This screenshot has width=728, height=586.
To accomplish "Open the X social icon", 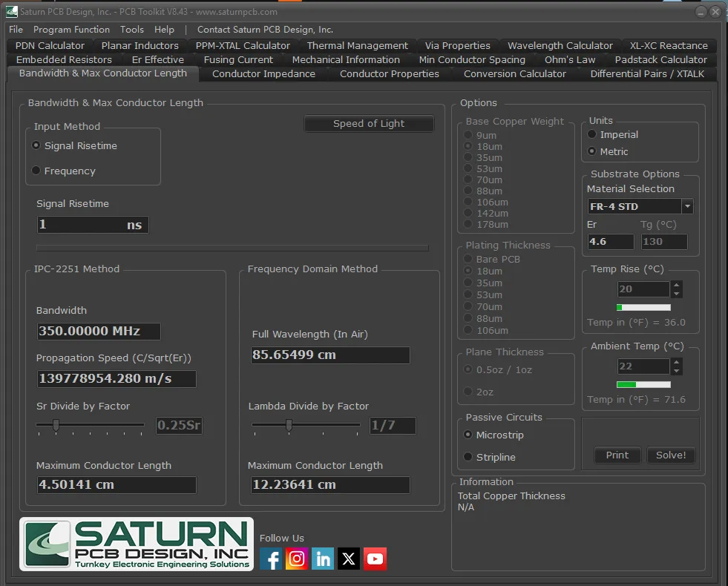I will point(349,559).
